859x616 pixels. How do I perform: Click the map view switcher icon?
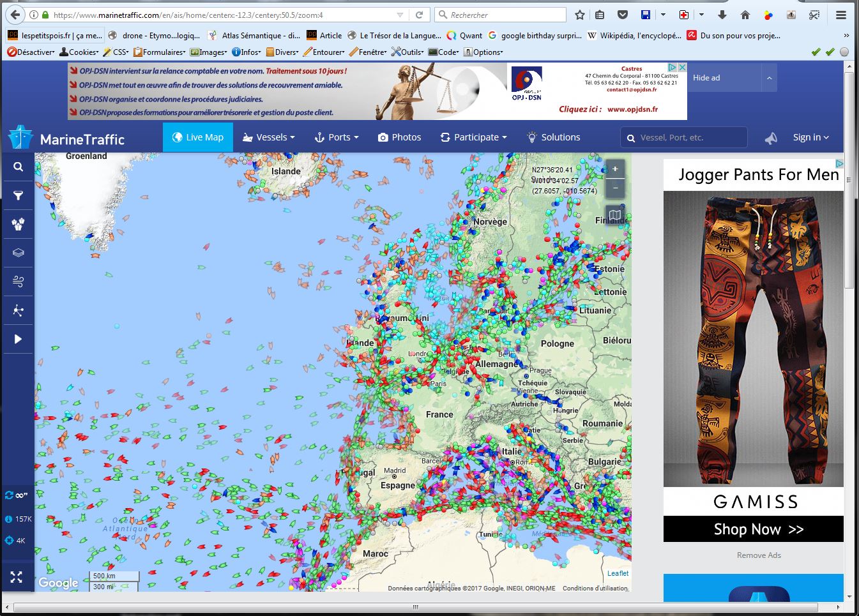point(614,216)
